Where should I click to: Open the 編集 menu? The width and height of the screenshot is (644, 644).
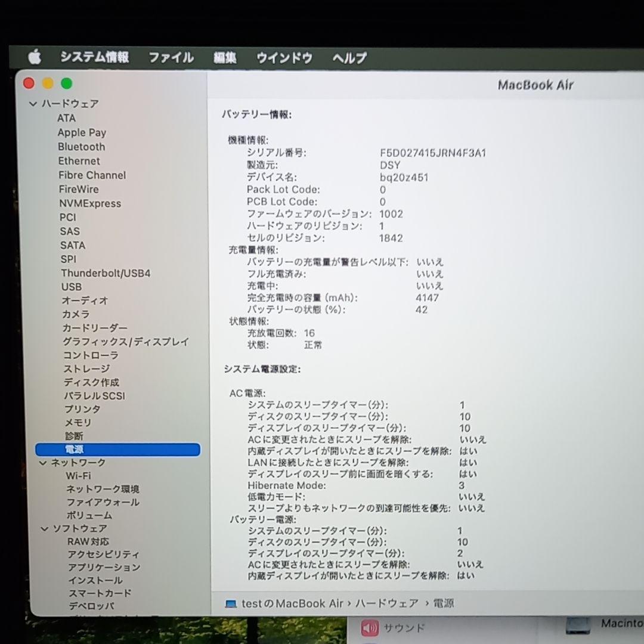click(225, 58)
